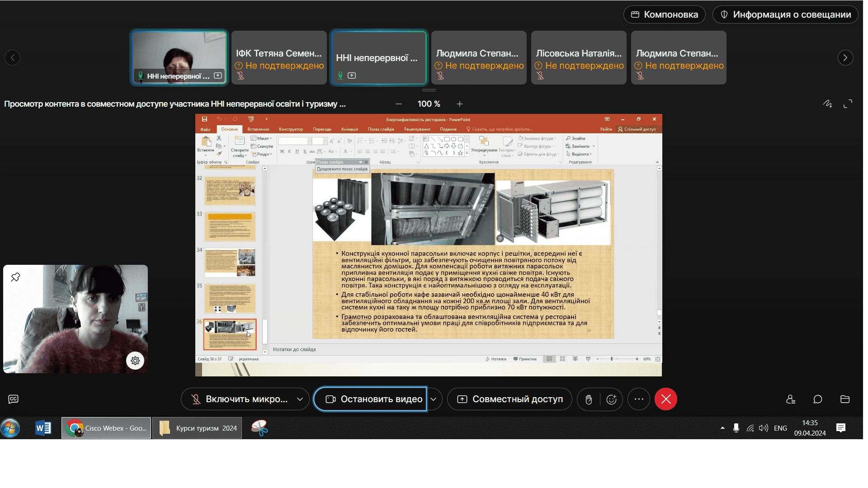Click Знайти find button
This screenshot has height=488, width=868.
tap(576, 138)
